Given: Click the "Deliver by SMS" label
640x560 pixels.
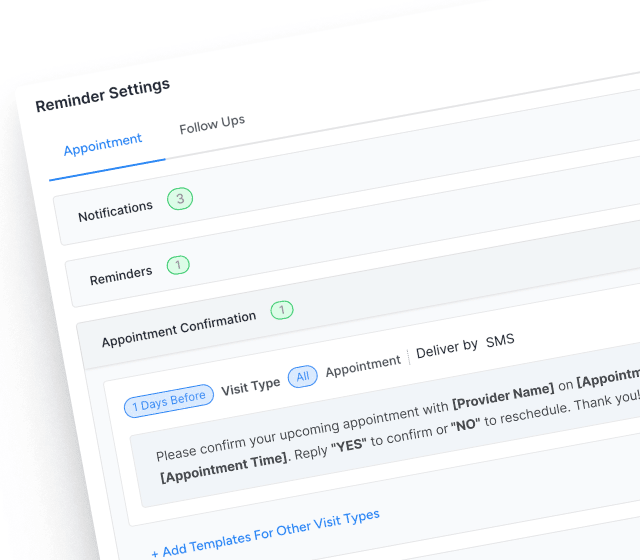Looking at the screenshot, I should (465, 345).
